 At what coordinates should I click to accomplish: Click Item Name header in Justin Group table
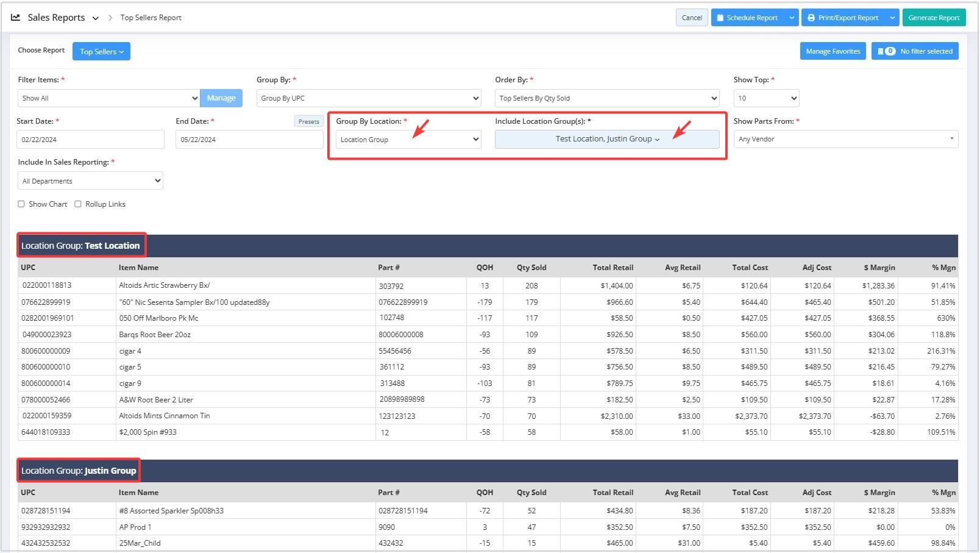coord(138,493)
